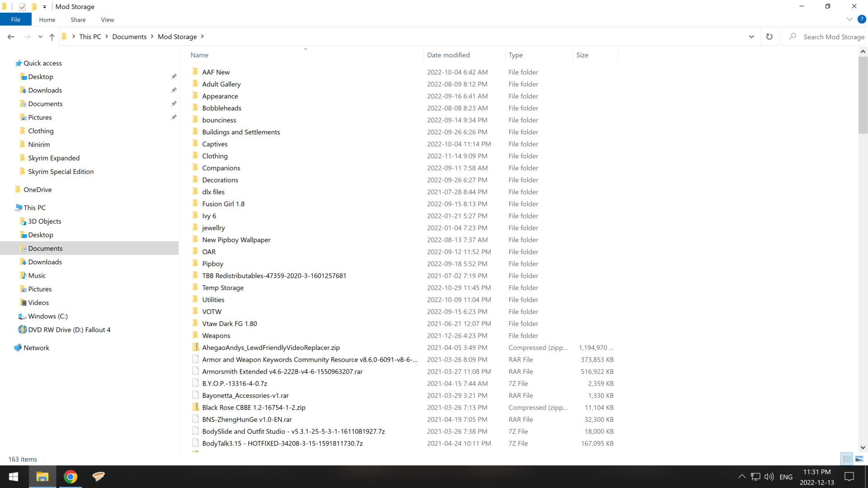Select 3D Objects under This PC
Viewport: 868px width, 488px height.
pyautogui.click(x=44, y=221)
